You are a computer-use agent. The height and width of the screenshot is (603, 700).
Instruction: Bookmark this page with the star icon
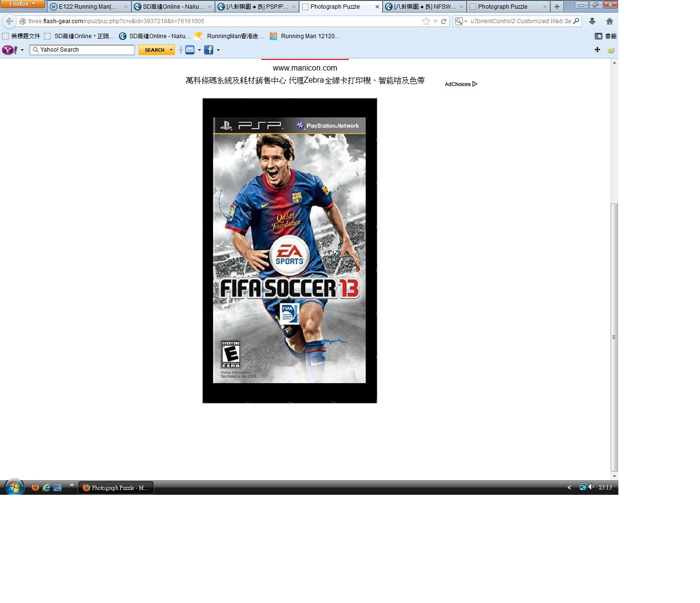pos(426,21)
